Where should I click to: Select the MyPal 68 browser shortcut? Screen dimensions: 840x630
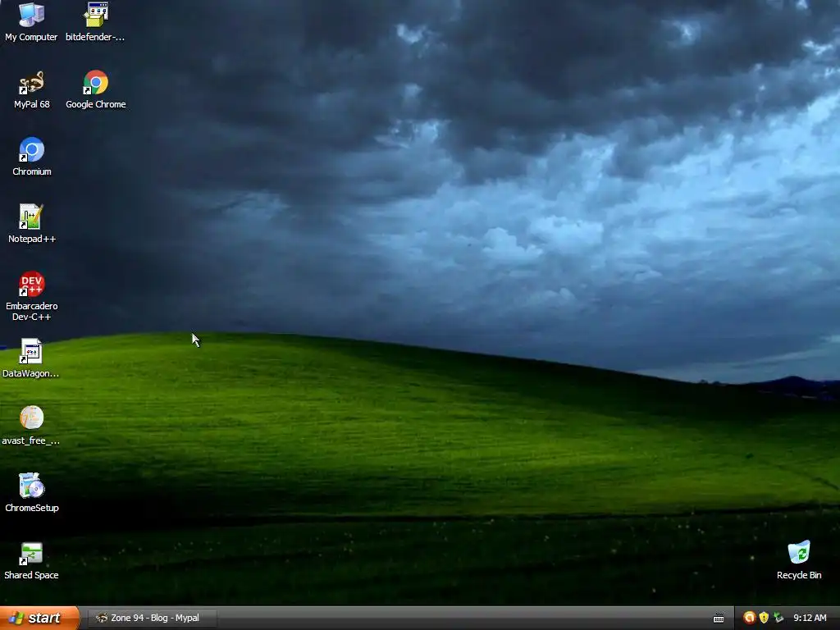[x=32, y=83]
